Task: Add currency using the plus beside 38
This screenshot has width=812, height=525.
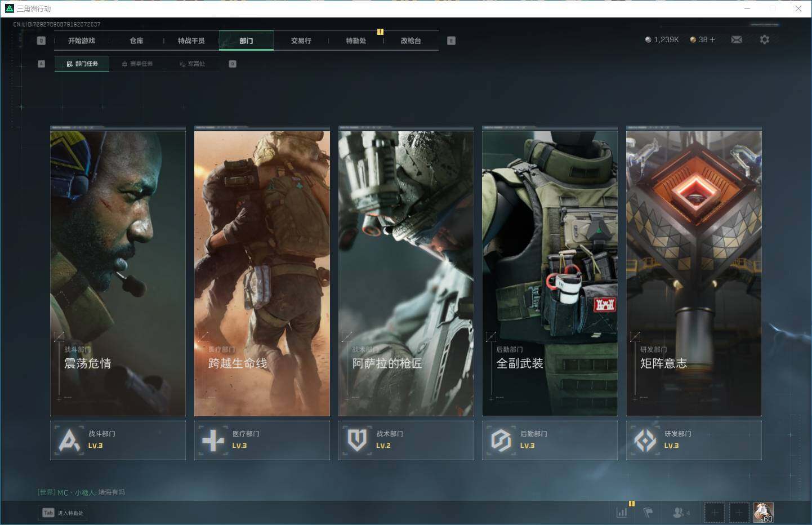Action: click(x=712, y=39)
